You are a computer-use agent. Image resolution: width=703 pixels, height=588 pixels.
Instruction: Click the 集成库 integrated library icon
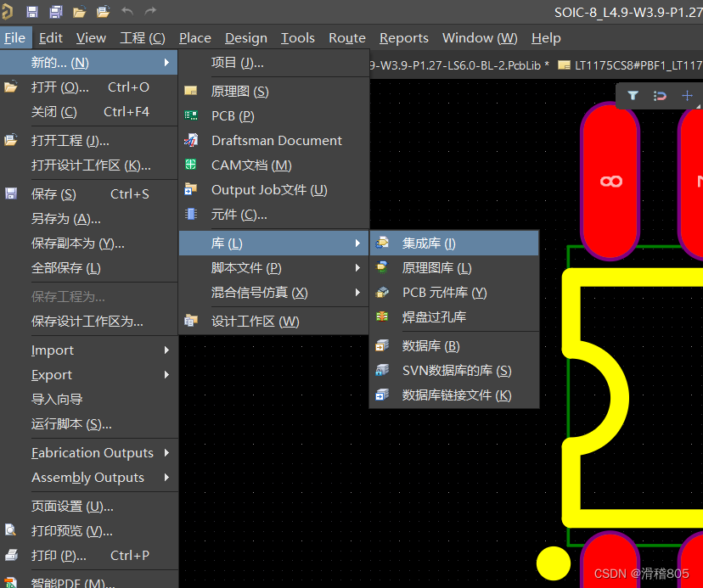[382, 243]
